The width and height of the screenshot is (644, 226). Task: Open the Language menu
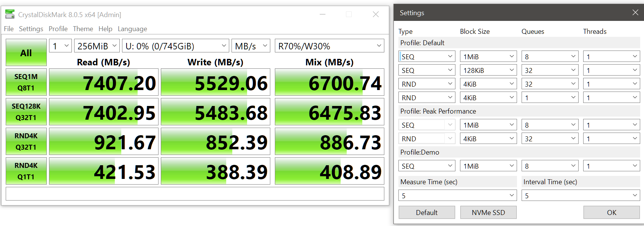pyautogui.click(x=132, y=29)
